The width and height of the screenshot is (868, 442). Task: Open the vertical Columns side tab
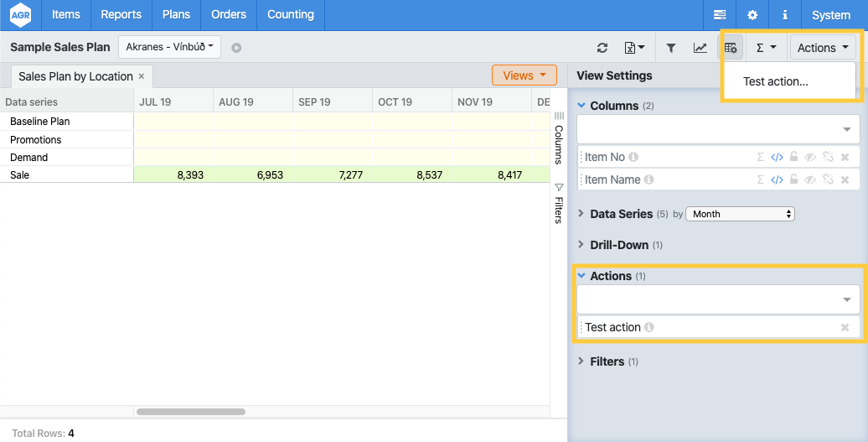click(x=559, y=138)
